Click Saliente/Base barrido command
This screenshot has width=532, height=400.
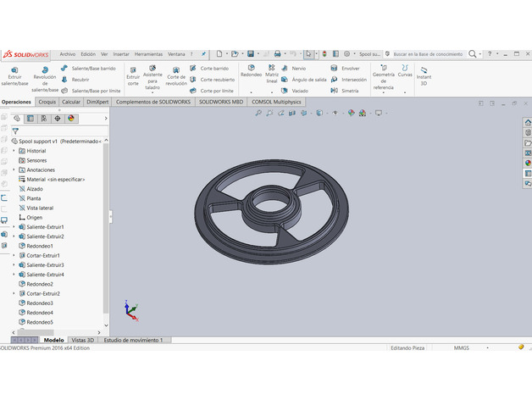click(x=88, y=69)
